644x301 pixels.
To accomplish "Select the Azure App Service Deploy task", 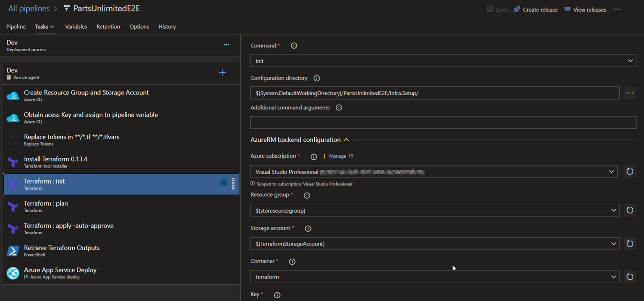I will point(121,273).
